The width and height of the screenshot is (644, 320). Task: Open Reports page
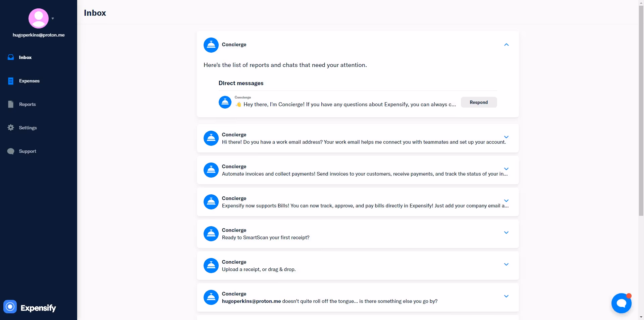pos(27,104)
